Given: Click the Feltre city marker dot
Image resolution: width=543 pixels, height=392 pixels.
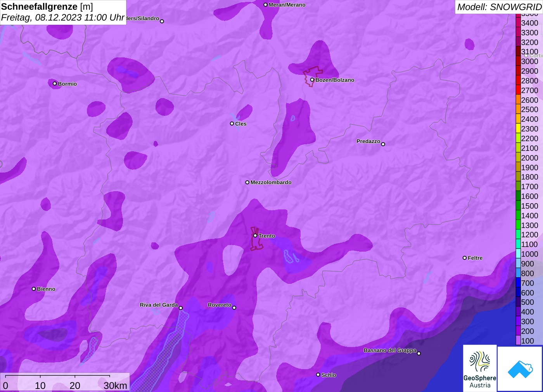Looking at the screenshot, I should tap(465, 258).
